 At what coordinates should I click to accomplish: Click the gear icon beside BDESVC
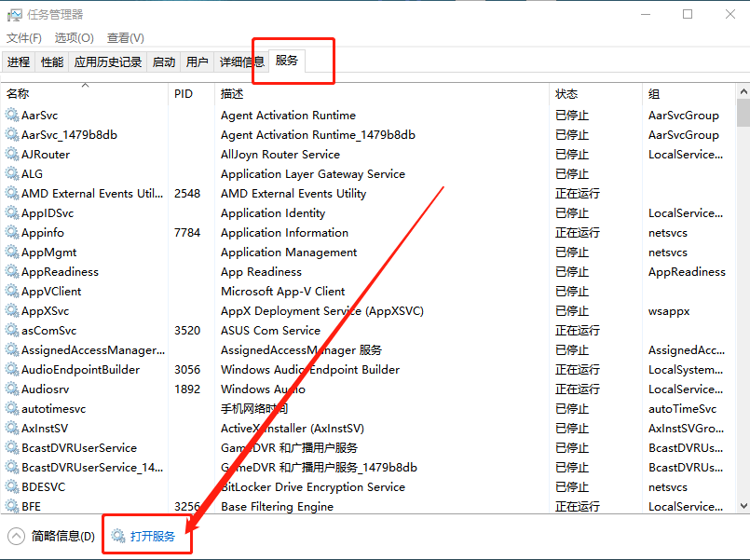coord(12,487)
